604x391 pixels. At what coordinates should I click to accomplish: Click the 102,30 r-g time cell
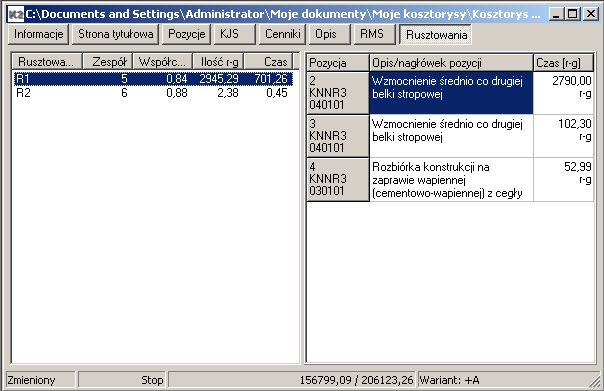click(x=564, y=136)
